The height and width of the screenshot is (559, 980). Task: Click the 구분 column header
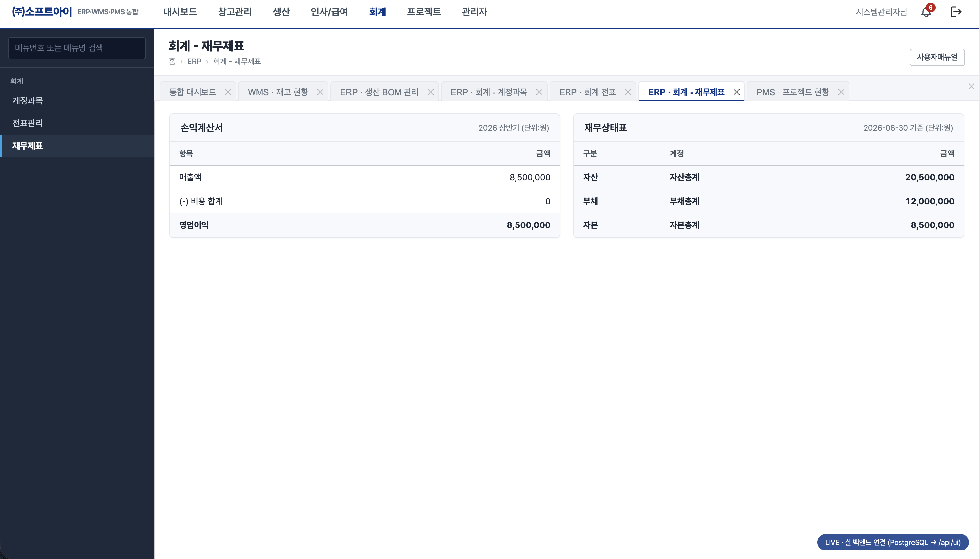pyautogui.click(x=590, y=153)
